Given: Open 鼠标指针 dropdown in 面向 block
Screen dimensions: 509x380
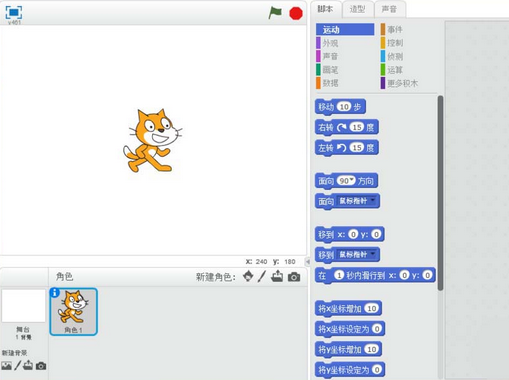Looking at the screenshot, I should pyautogui.click(x=358, y=201).
